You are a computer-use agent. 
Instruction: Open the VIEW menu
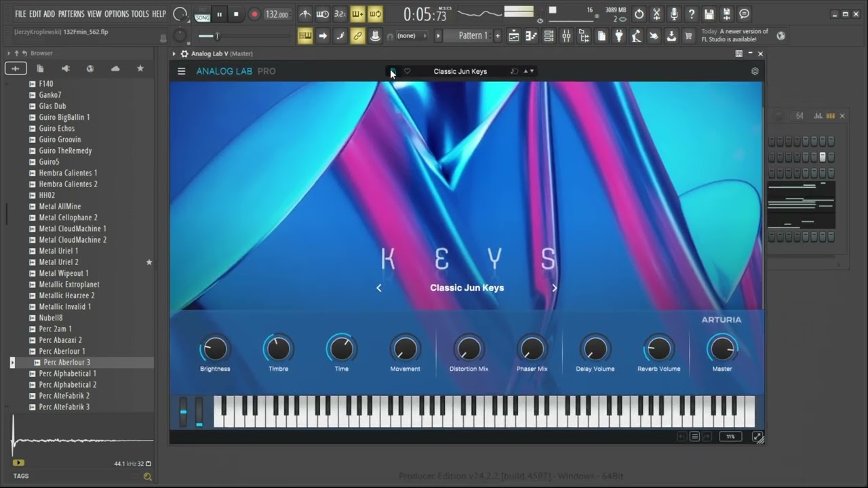[94, 14]
